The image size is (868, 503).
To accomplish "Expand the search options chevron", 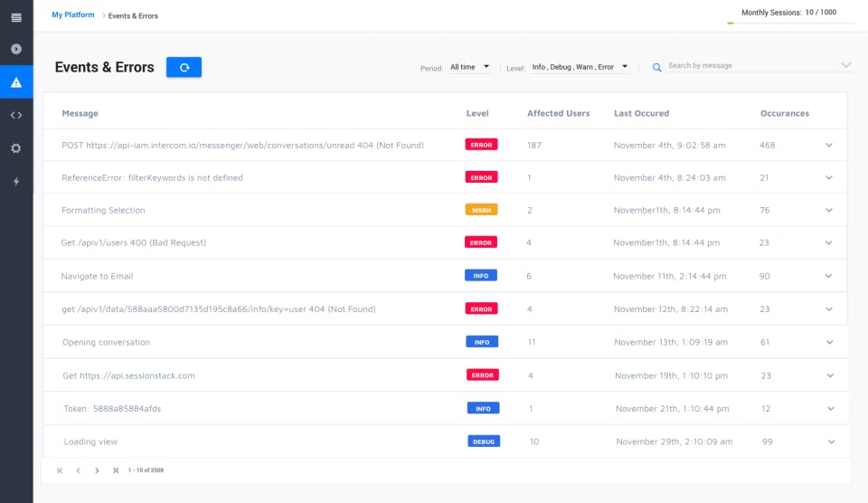I will (845, 65).
